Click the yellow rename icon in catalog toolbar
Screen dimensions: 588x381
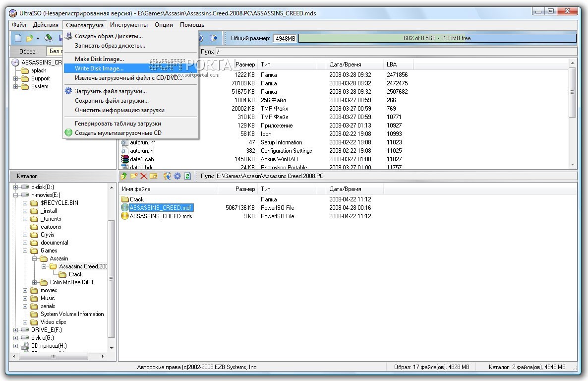pos(153,176)
